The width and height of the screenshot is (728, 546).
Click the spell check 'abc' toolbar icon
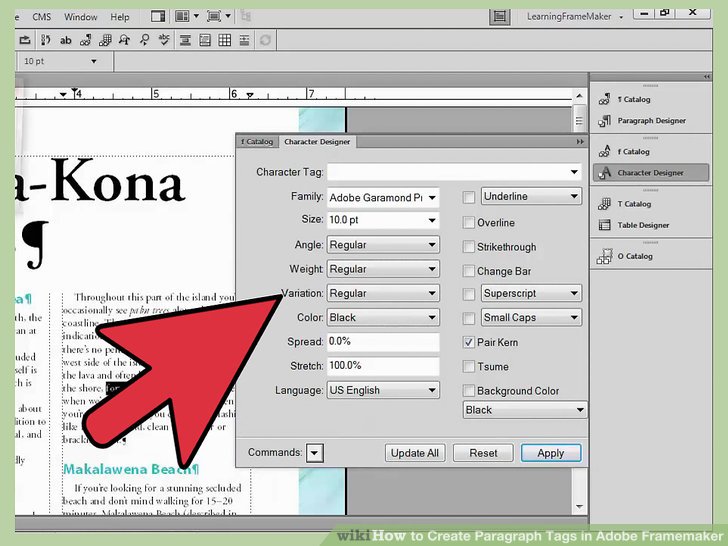tap(66, 40)
